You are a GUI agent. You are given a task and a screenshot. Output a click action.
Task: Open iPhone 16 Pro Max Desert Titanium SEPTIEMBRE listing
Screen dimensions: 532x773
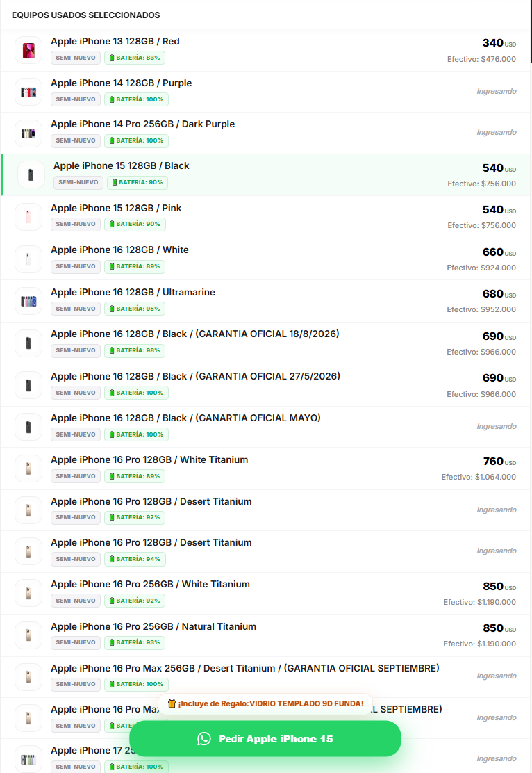(266, 677)
